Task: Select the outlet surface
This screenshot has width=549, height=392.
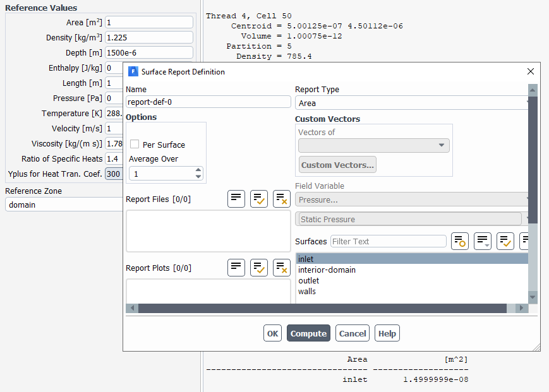Action: [x=309, y=281]
